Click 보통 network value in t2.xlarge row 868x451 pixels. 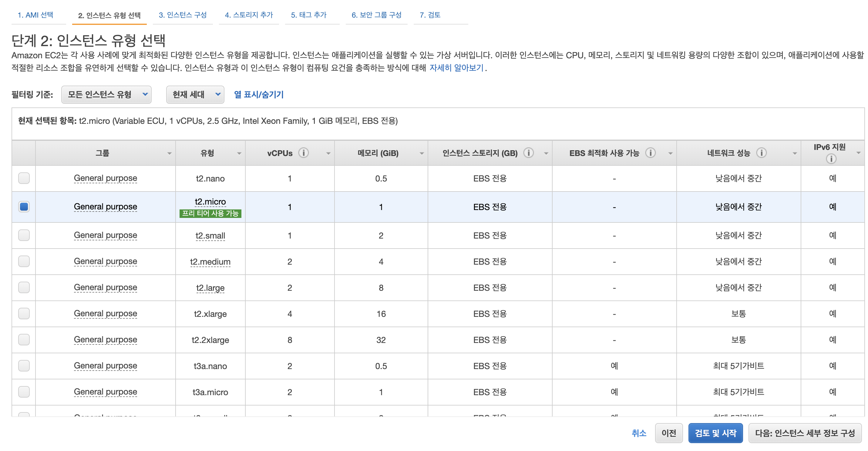[x=738, y=314]
